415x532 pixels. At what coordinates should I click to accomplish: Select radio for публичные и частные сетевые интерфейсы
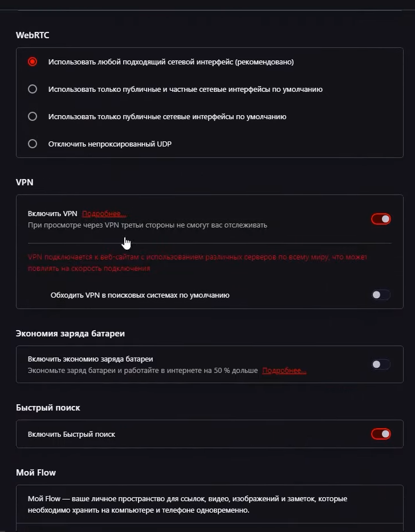click(x=32, y=89)
